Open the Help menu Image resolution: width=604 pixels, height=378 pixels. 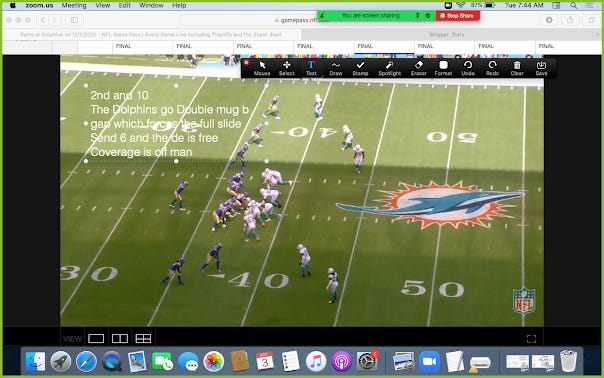(x=179, y=5)
